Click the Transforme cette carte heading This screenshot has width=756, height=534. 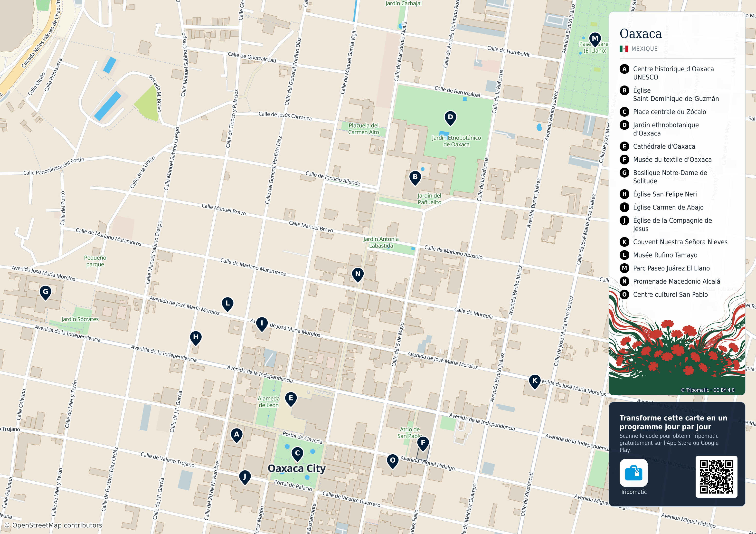(673, 422)
